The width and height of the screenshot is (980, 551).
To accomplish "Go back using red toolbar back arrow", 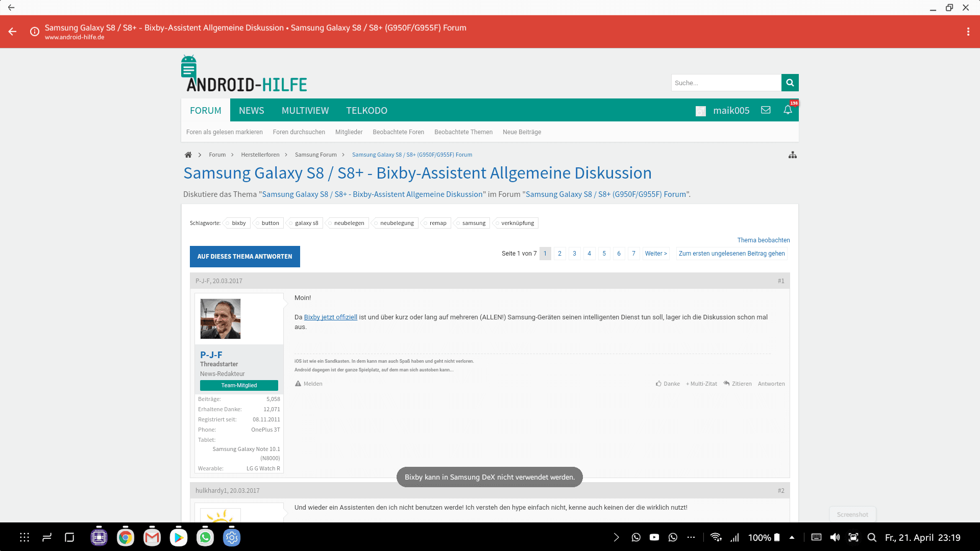I will [x=12, y=32].
